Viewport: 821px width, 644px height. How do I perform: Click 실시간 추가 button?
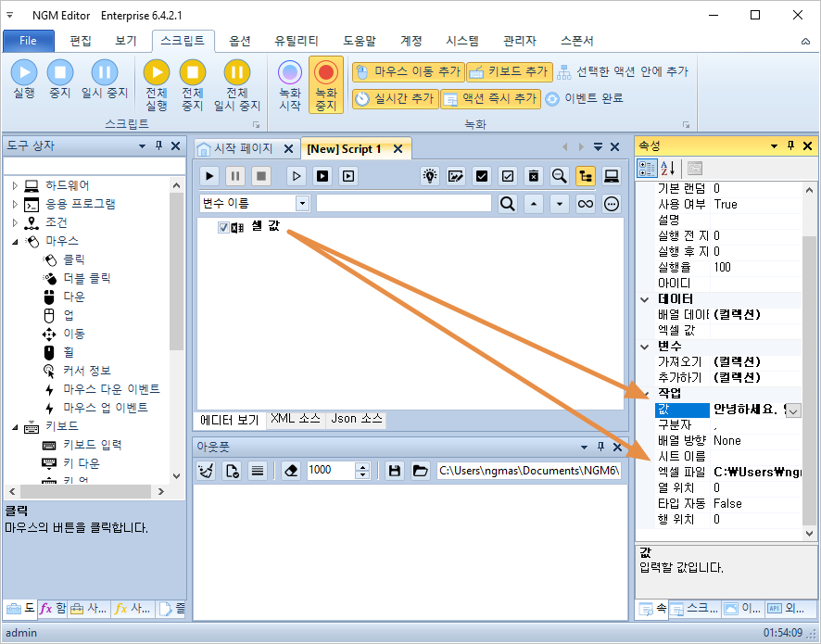[395, 98]
